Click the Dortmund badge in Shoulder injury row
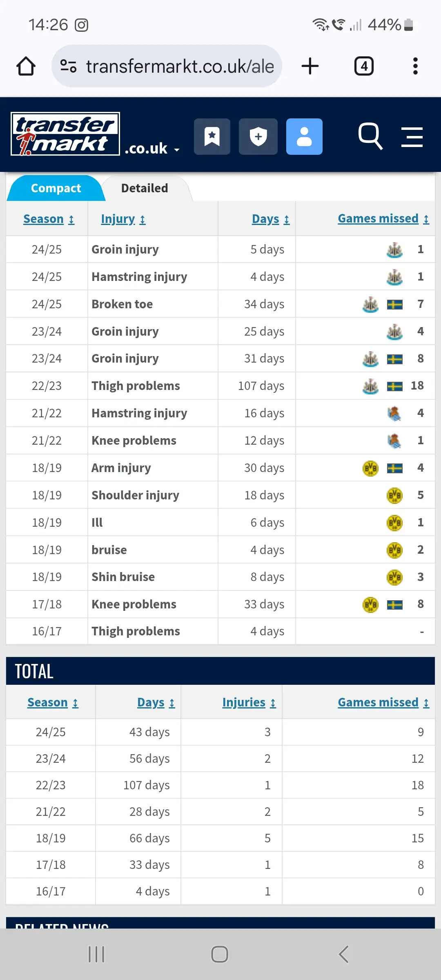This screenshot has height=980, width=441. tap(394, 495)
